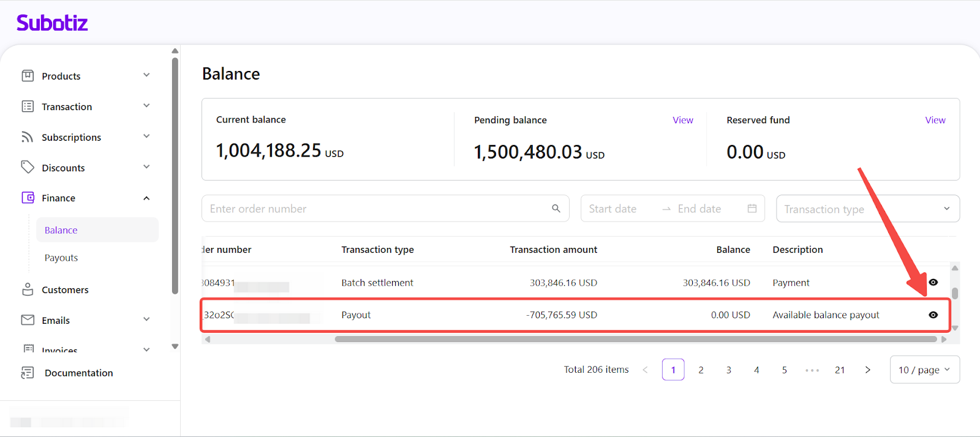
Task: Open the 10 / page size dropdown
Action: (x=924, y=370)
